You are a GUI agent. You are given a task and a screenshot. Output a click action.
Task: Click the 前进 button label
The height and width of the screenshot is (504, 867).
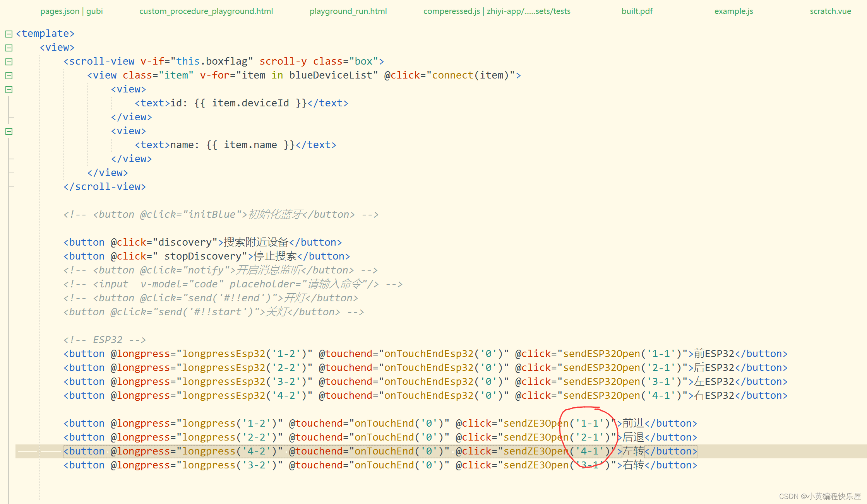point(634,423)
